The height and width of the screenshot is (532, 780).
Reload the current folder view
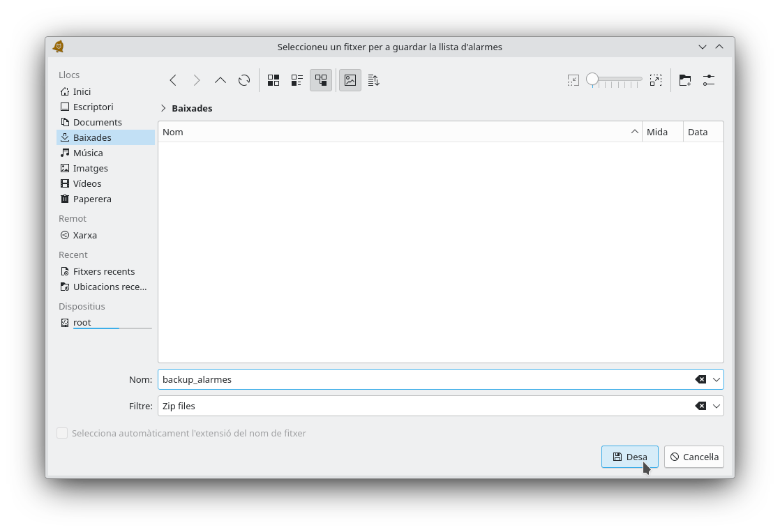click(244, 80)
